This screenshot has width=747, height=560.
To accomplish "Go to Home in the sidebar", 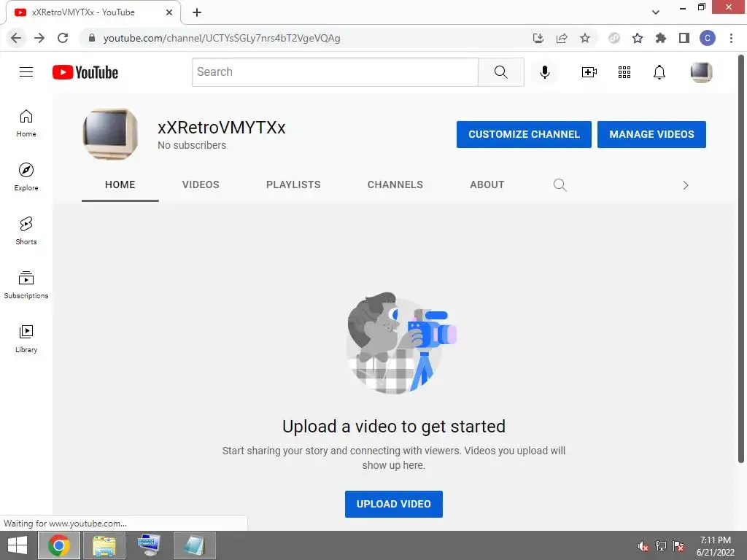I will click(26, 122).
